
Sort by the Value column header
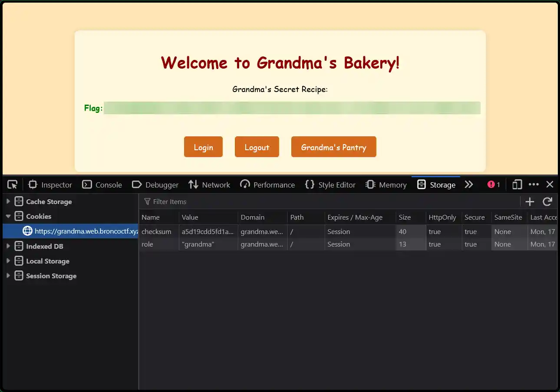(x=208, y=217)
